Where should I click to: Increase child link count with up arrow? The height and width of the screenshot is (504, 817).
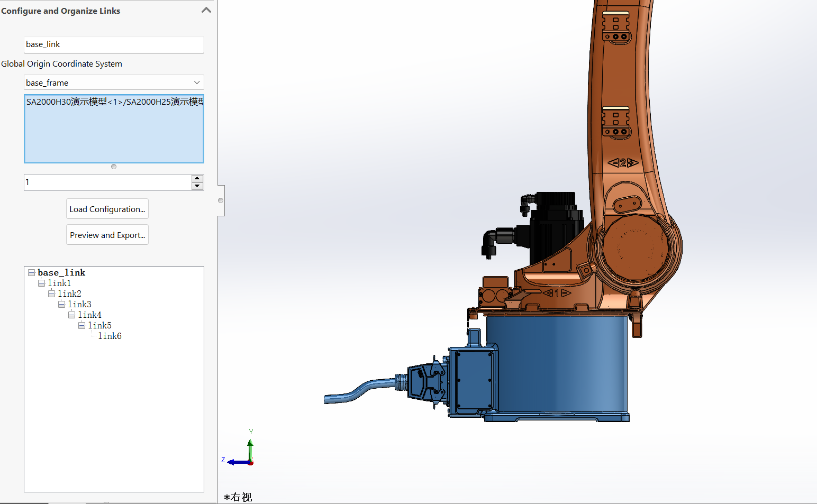(197, 178)
